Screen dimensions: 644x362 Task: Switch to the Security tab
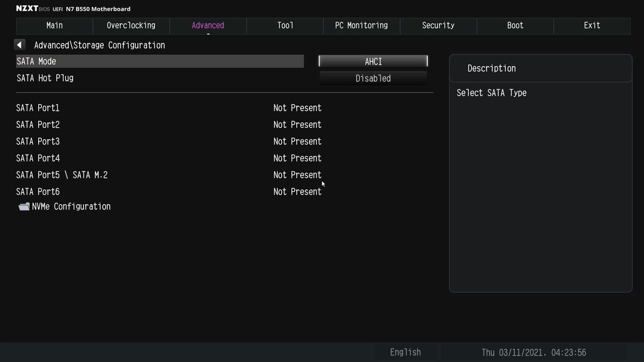pyautogui.click(x=438, y=26)
